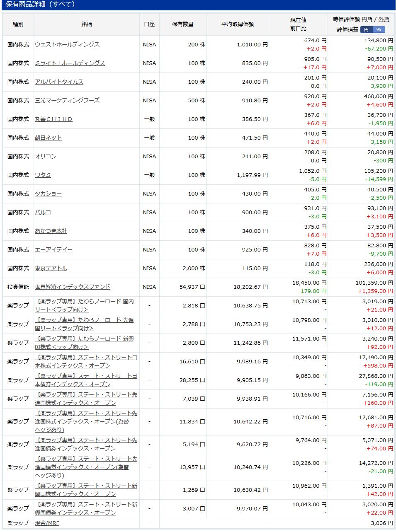The image size is (396, 532).
Task: Click the 銘柄 column header
Action: (x=87, y=24)
